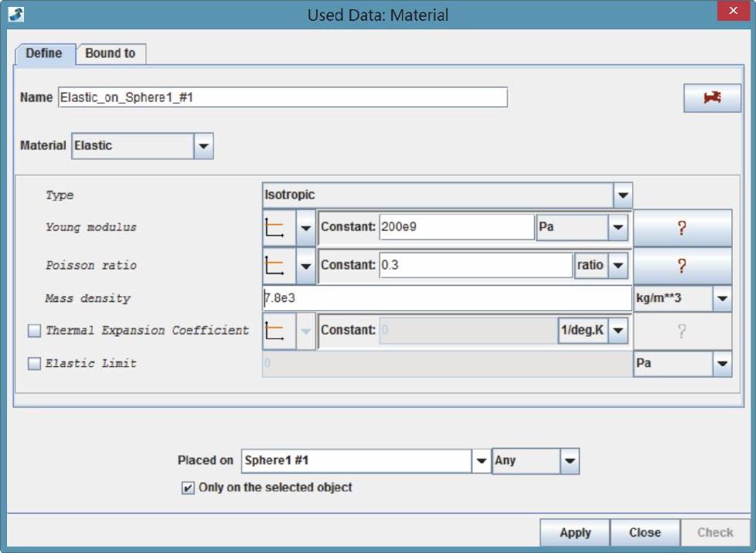Open the Young modulus Pa unit dropdown
Image resolution: width=756 pixels, height=553 pixels.
click(x=617, y=228)
